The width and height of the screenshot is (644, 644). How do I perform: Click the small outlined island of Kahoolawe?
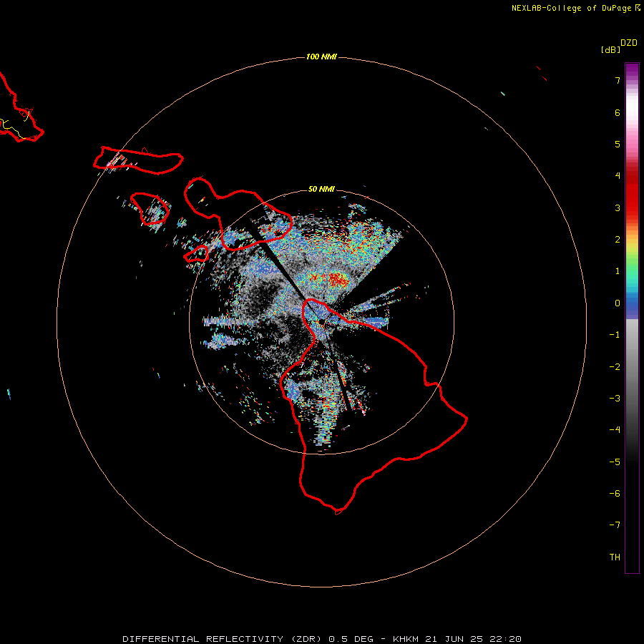tap(196, 254)
